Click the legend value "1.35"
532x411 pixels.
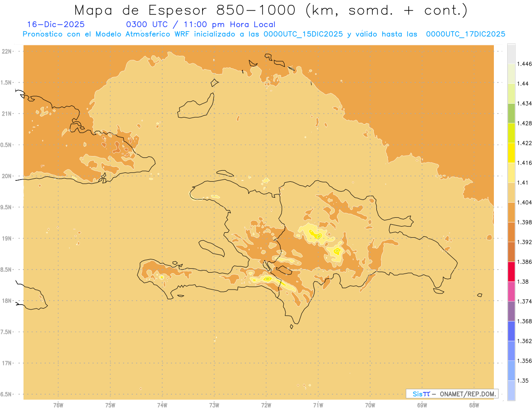[x=523, y=380]
